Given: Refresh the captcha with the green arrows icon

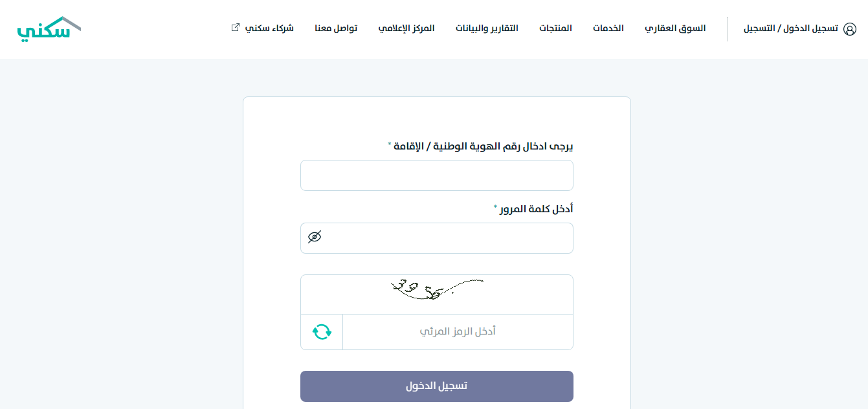Looking at the screenshot, I should 322,332.
